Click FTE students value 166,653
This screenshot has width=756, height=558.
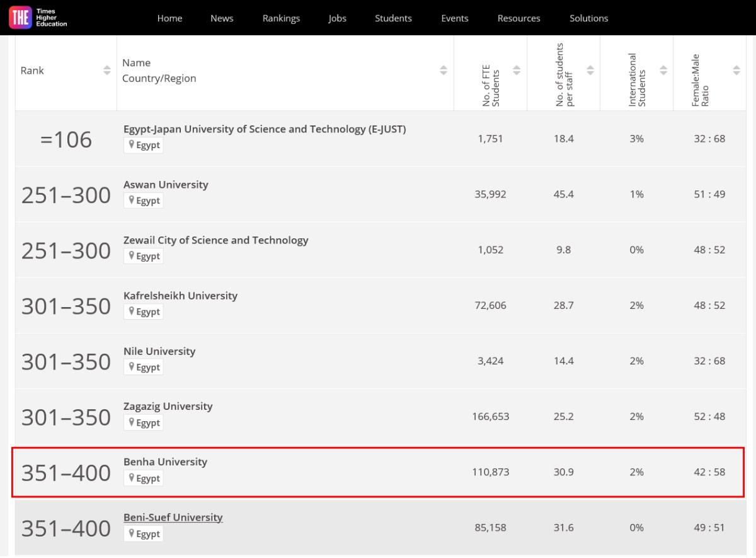coord(490,416)
